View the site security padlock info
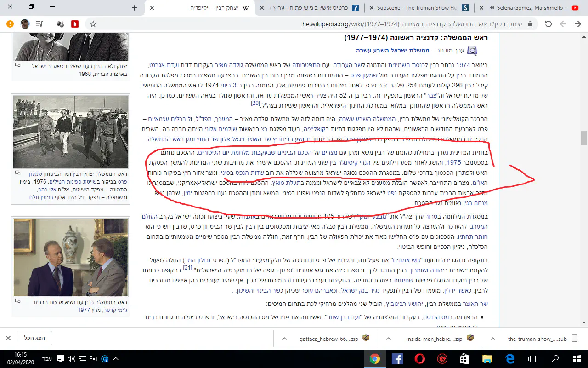This screenshot has height=368, width=588. [x=530, y=24]
